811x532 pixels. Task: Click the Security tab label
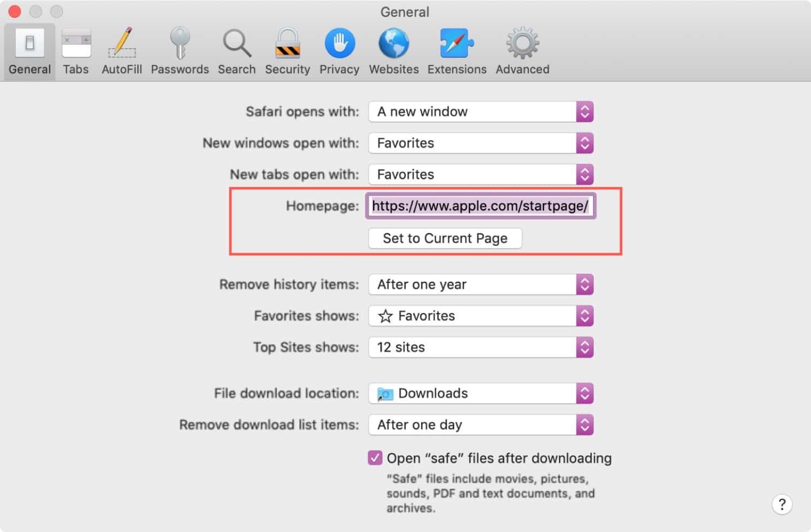point(288,69)
